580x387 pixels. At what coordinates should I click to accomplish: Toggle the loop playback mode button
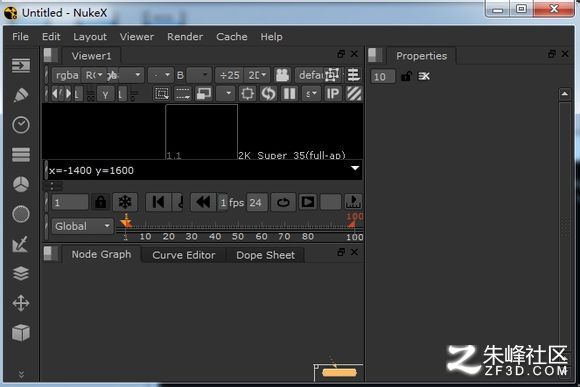point(283,202)
